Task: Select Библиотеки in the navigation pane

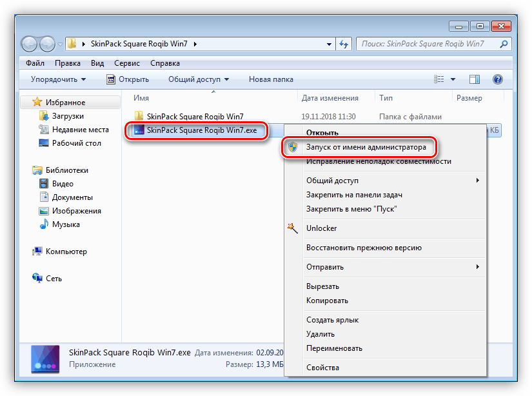Action: (x=67, y=170)
